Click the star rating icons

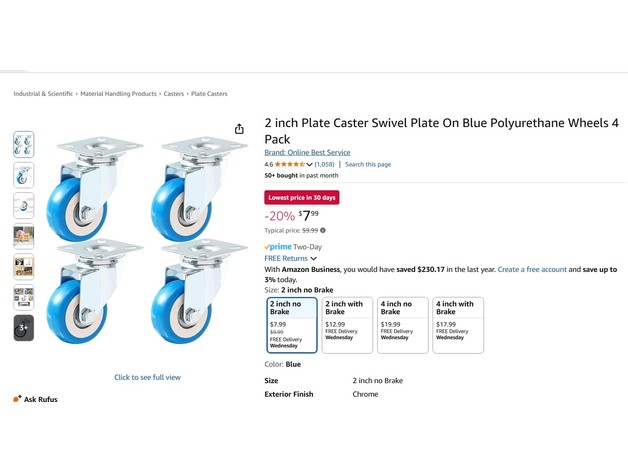(289, 164)
